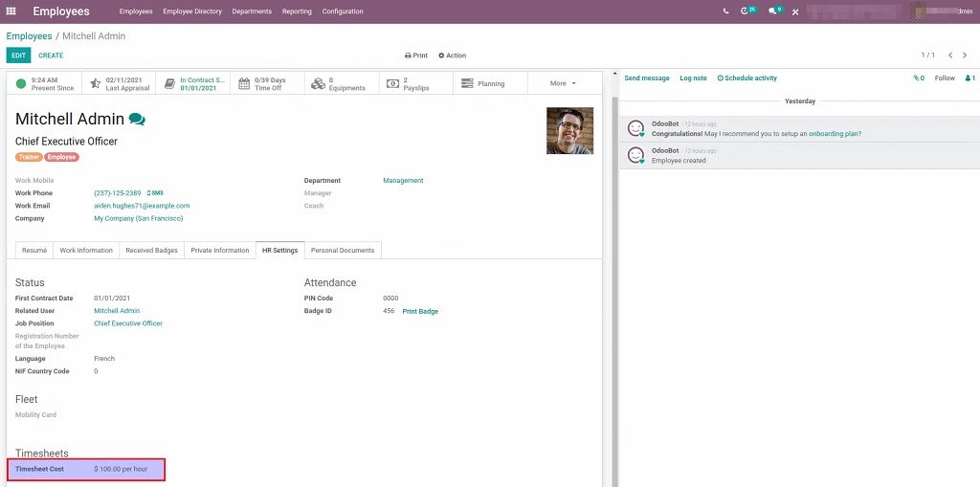Click the First Contract Date 01/01/2021
The image size is (980, 487).
pyautogui.click(x=112, y=299)
